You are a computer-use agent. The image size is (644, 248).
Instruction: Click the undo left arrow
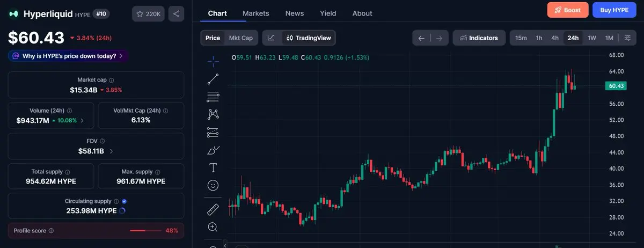422,38
